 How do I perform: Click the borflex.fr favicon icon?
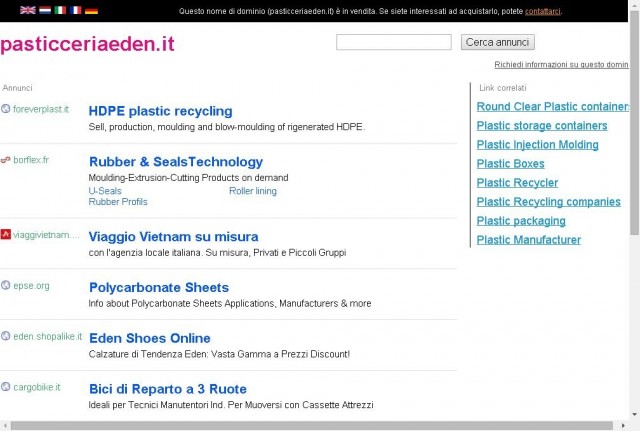coord(5,160)
